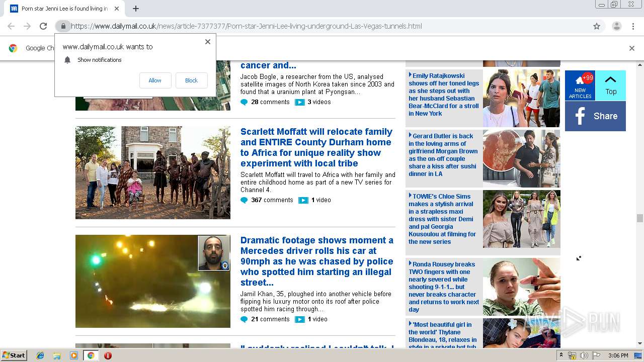Open a new tab with plus icon

point(136,9)
